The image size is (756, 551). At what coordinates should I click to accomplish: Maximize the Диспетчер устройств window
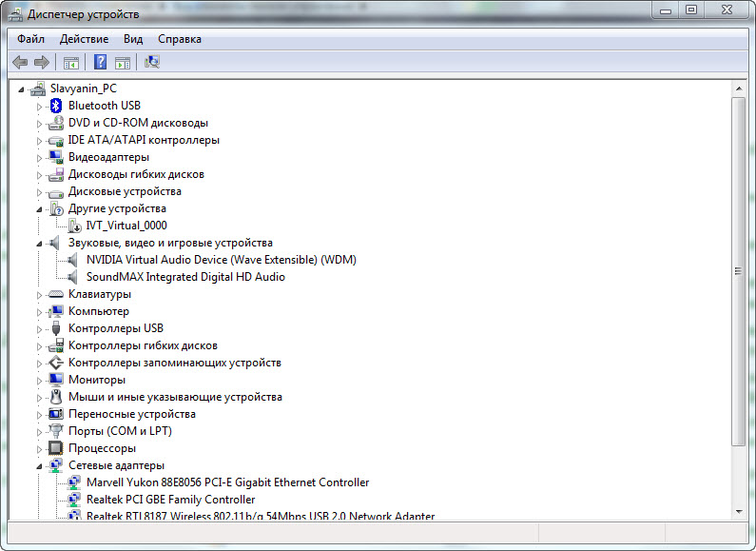click(691, 10)
